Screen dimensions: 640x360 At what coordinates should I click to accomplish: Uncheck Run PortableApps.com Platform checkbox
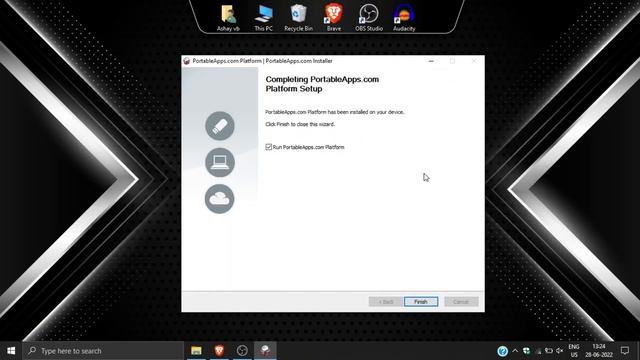[x=269, y=147]
